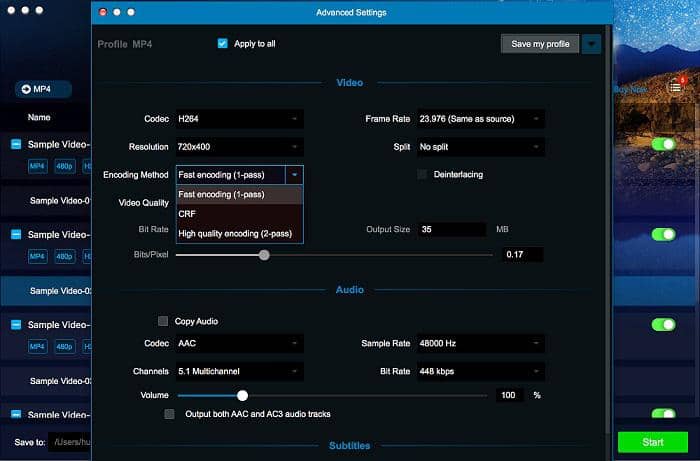Select CRF from the encoding list
Image resolution: width=700 pixels, height=461 pixels.
pos(187,214)
